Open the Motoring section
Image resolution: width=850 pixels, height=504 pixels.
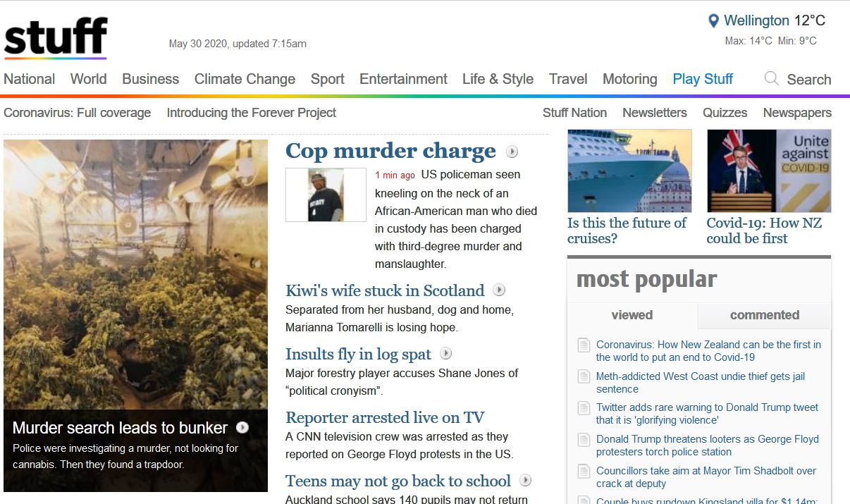[629, 79]
